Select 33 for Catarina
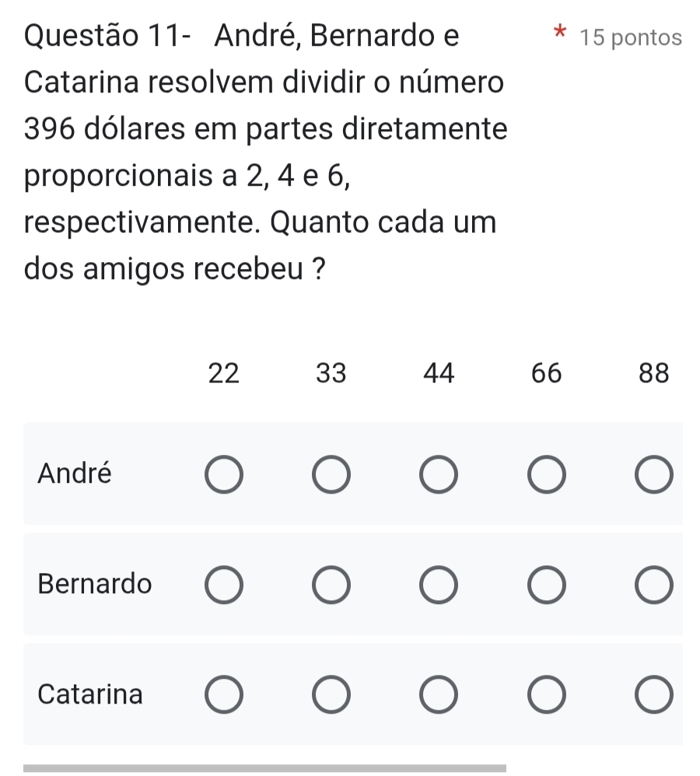700x776 pixels. pos(331,696)
